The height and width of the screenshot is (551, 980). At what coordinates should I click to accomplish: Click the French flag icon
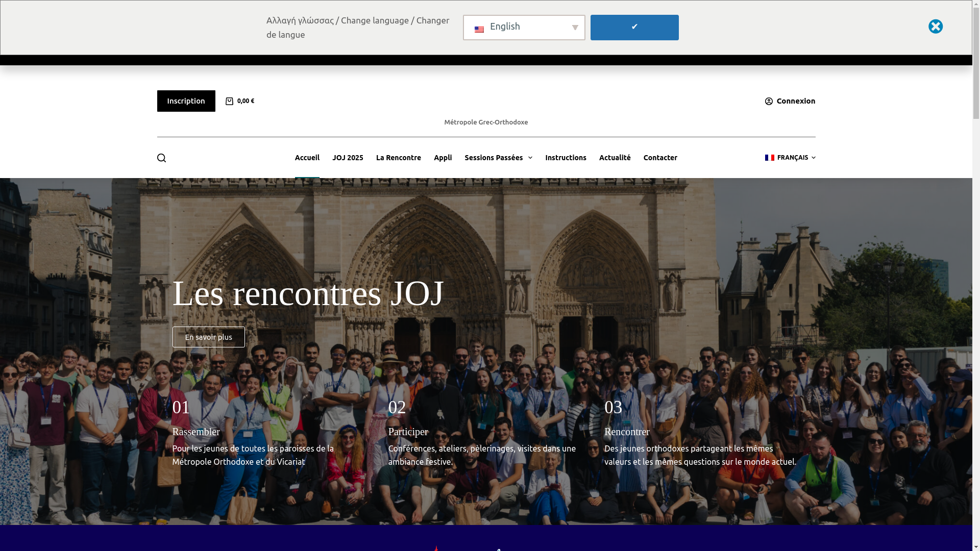point(769,158)
